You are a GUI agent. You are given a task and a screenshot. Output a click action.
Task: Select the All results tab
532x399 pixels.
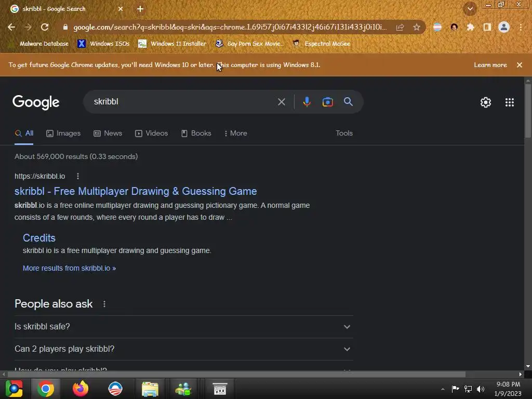24,134
